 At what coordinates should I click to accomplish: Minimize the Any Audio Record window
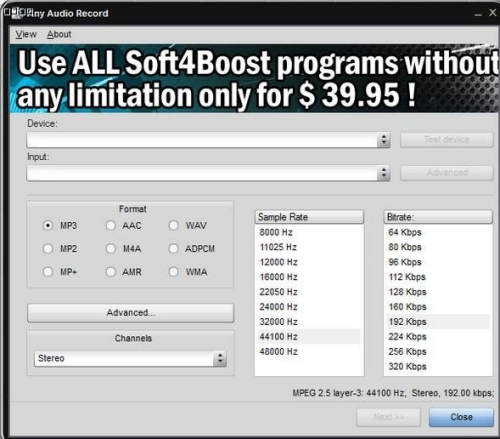tap(478, 14)
